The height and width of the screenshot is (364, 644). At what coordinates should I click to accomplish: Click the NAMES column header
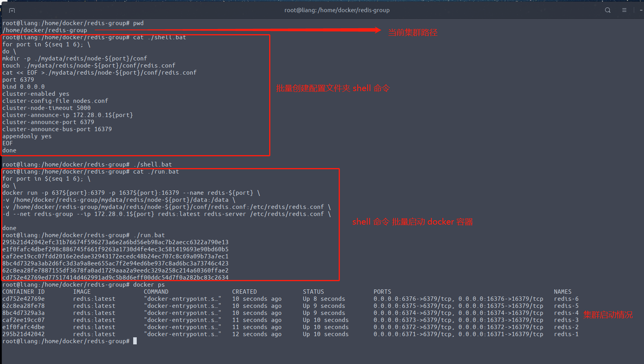click(562, 292)
